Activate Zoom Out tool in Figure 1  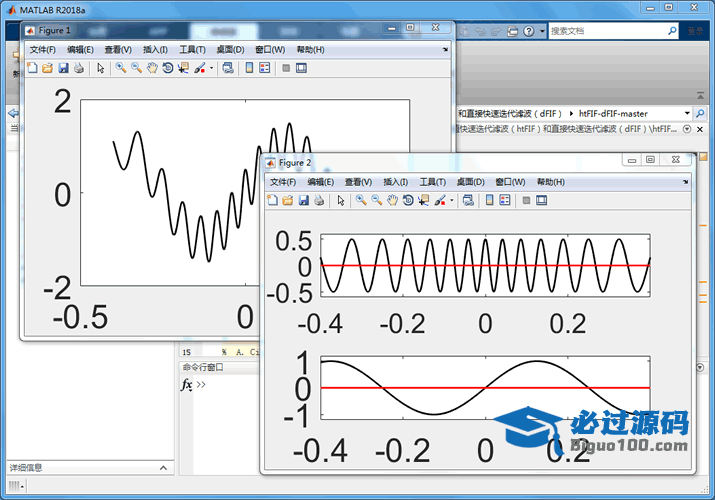click(x=136, y=68)
